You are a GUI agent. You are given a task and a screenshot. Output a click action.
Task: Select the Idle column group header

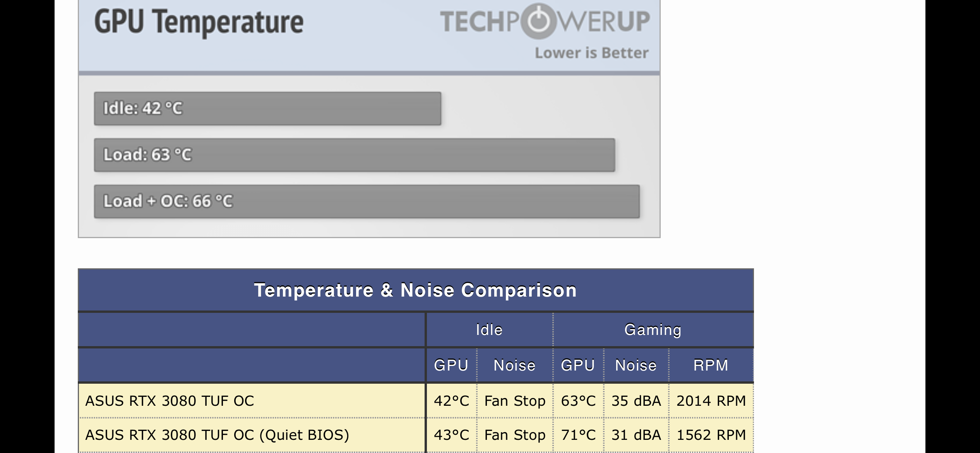(x=489, y=330)
